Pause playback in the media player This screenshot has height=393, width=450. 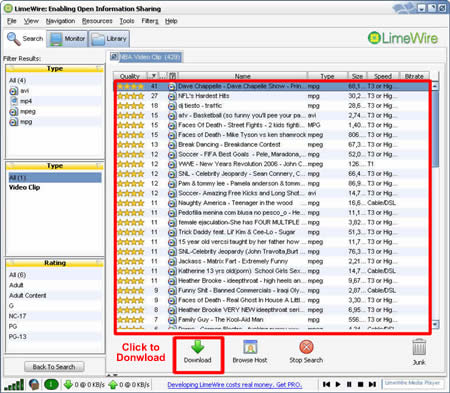point(349,384)
